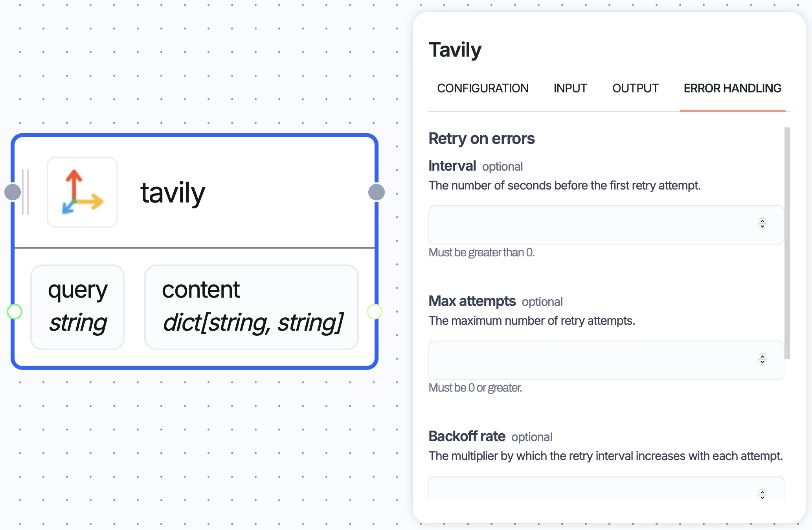Click the query string parameter box
Viewport: 812px width, 530px height.
click(x=77, y=307)
